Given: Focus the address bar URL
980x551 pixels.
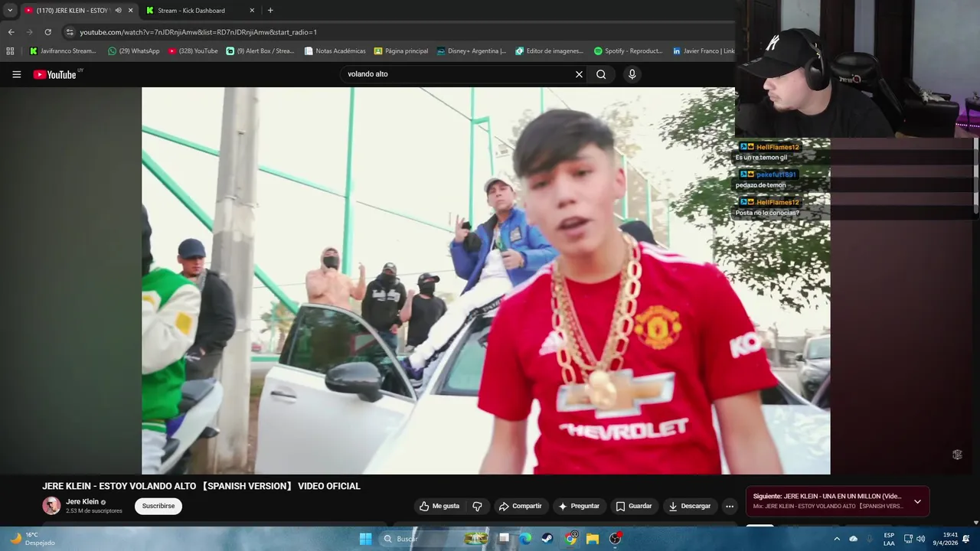Looking at the screenshot, I should (x=198, y=32).
